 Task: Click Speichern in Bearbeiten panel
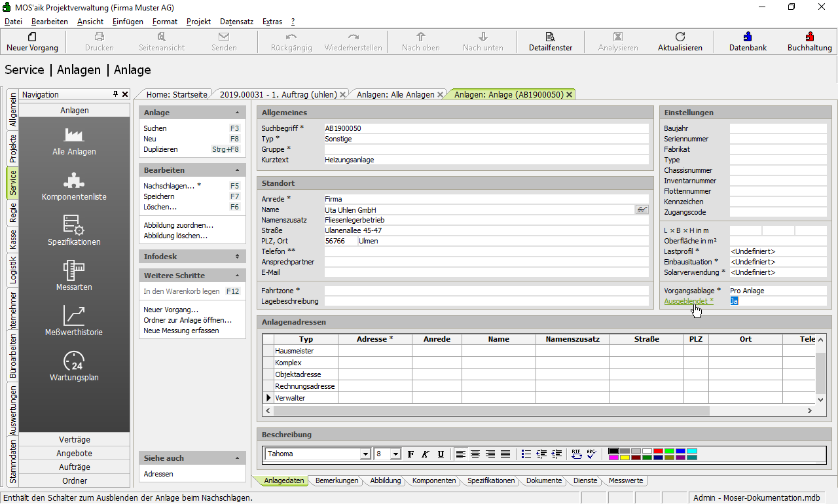(159, 196)
